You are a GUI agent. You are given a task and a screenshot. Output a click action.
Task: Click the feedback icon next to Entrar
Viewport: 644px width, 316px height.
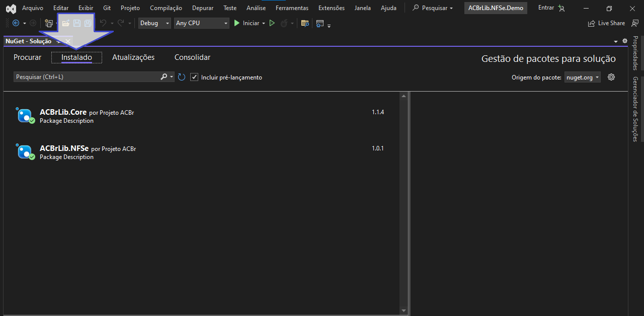(561, 8)
